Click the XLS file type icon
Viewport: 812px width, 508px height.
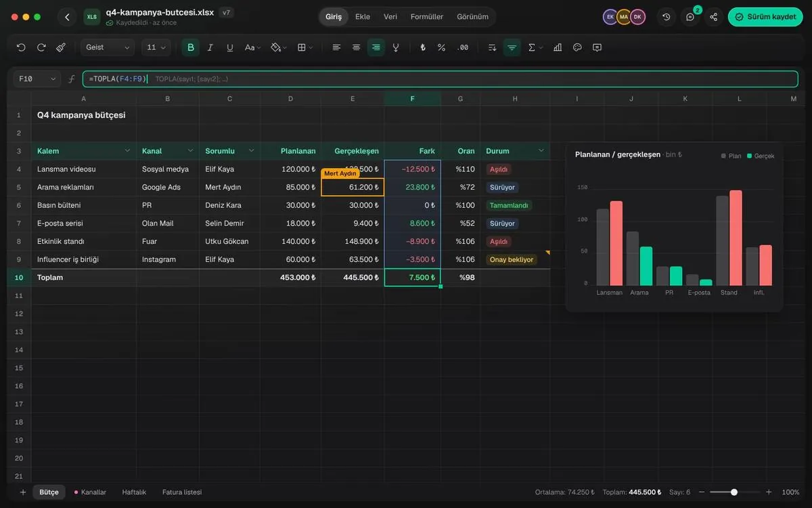pos(92,17)
